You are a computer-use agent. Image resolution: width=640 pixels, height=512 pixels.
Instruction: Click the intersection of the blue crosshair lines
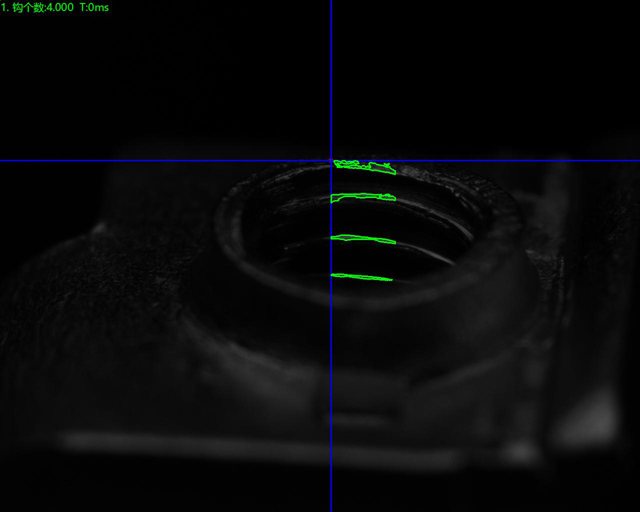click(331, 160)
